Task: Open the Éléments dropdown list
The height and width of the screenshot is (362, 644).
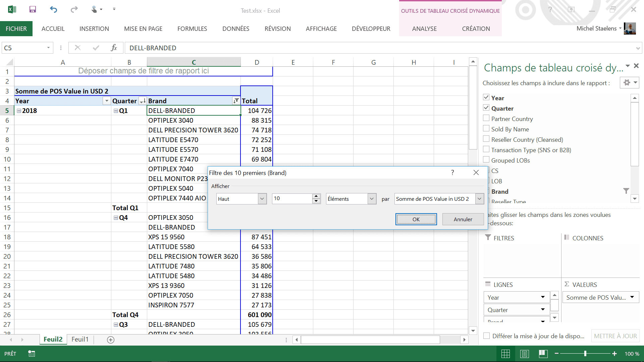Action: (x=371, y=199)
